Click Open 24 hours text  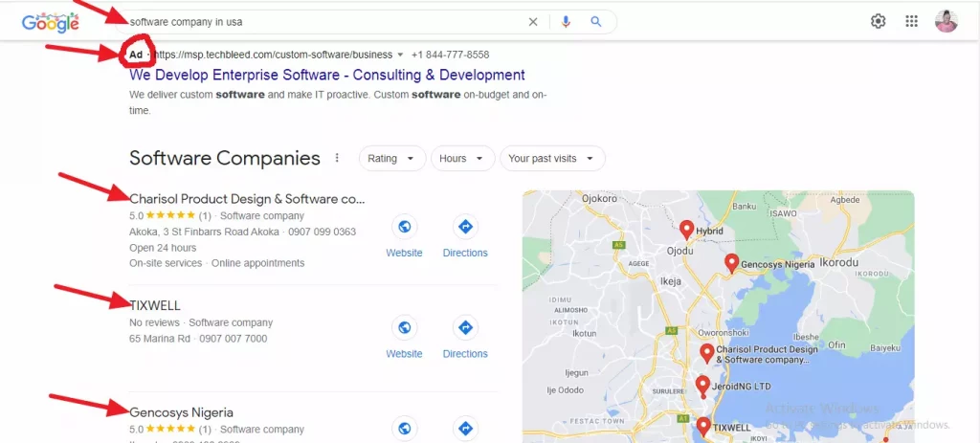click(163, 248)
